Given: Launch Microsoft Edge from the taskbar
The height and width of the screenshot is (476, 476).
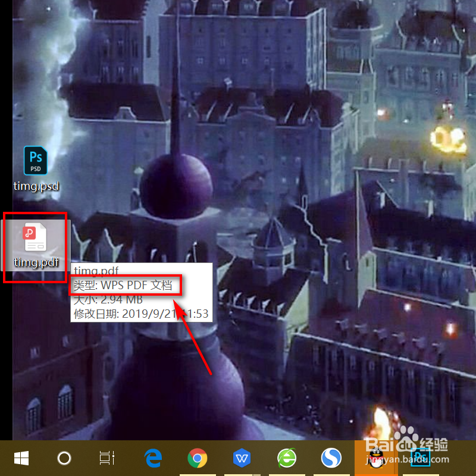Looking at the screenshot, I should [x=153, y=458].
